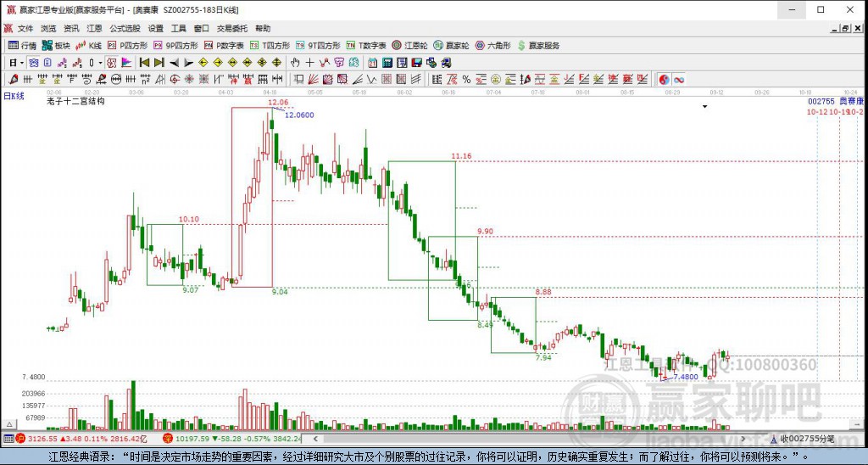868x465 pixels.
Task: Open the 六角形 hexagon tool
Action: [x=492, y=46]
